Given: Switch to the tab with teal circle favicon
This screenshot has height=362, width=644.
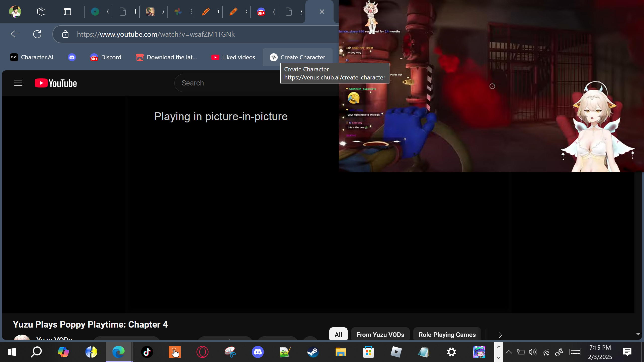Looking at the screenshot, I should (95, 12).
